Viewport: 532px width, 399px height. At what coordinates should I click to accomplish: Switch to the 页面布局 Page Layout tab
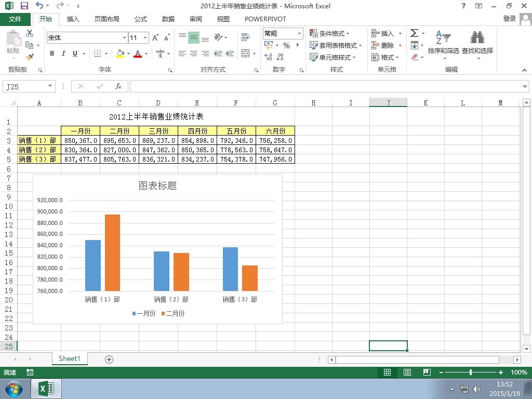107,19
